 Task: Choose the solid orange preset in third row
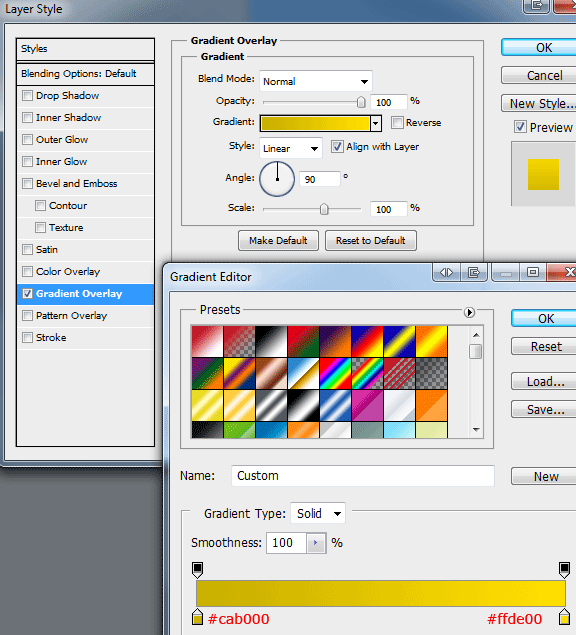pos(432,405)
